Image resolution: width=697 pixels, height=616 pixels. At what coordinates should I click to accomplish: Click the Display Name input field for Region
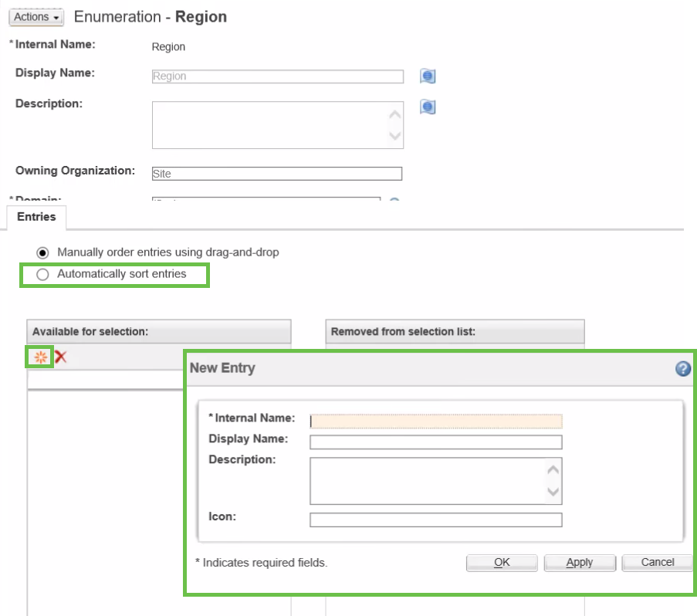pyautogui.click(x=277, y=76)
